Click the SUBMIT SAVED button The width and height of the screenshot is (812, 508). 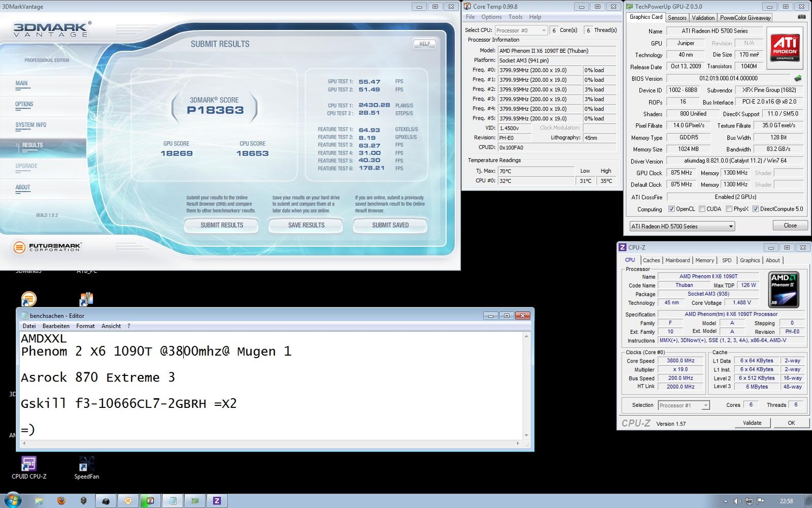pyautogui.click(x=390, y=226)
